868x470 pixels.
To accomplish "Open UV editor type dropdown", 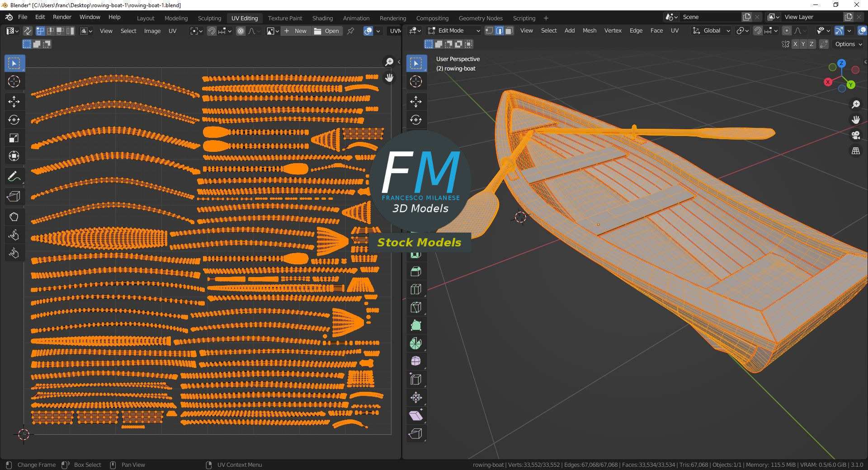I will [12, 31].
